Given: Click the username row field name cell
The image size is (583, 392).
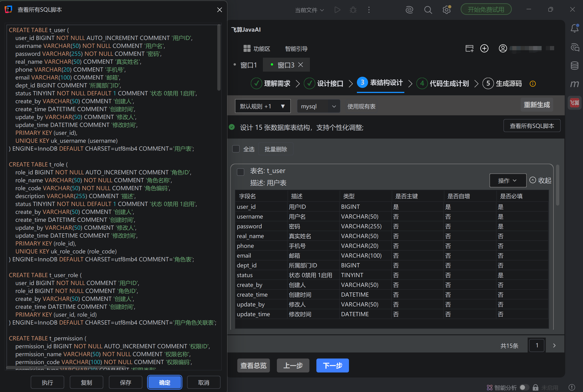Looking at the screenshot, I should click(x=261, y=216).
